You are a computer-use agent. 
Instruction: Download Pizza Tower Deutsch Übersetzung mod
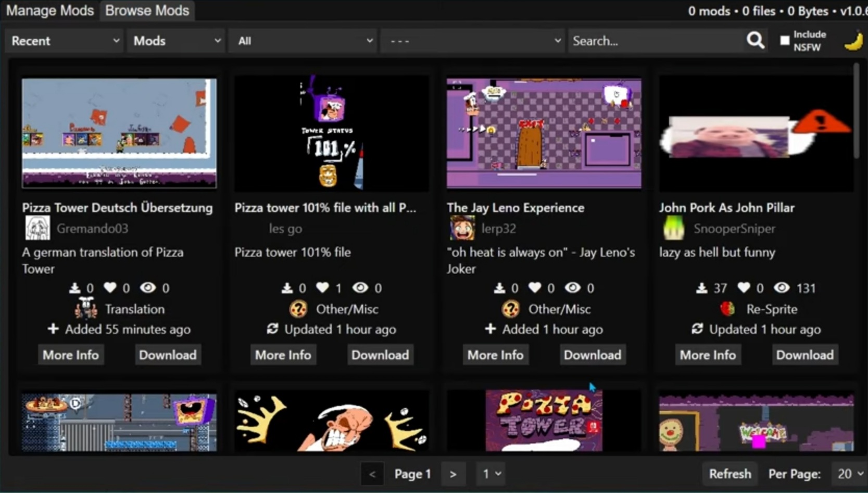(x=168, y=355)
